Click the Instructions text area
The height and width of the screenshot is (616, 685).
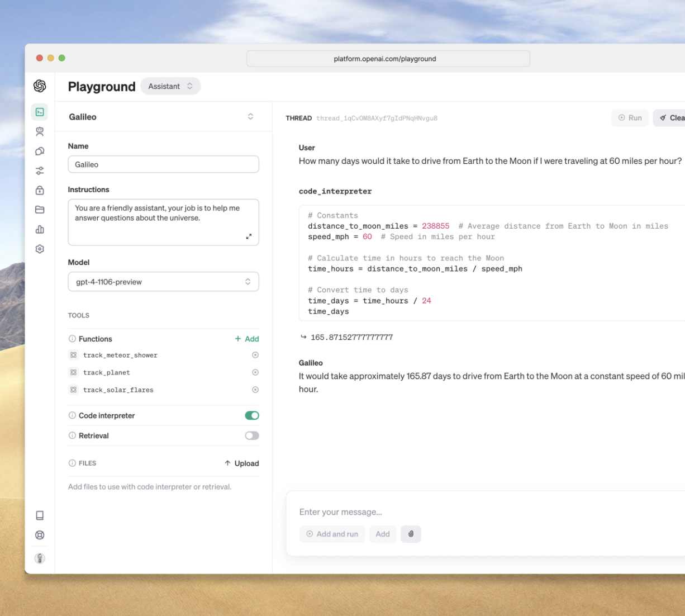coord(163,222)
